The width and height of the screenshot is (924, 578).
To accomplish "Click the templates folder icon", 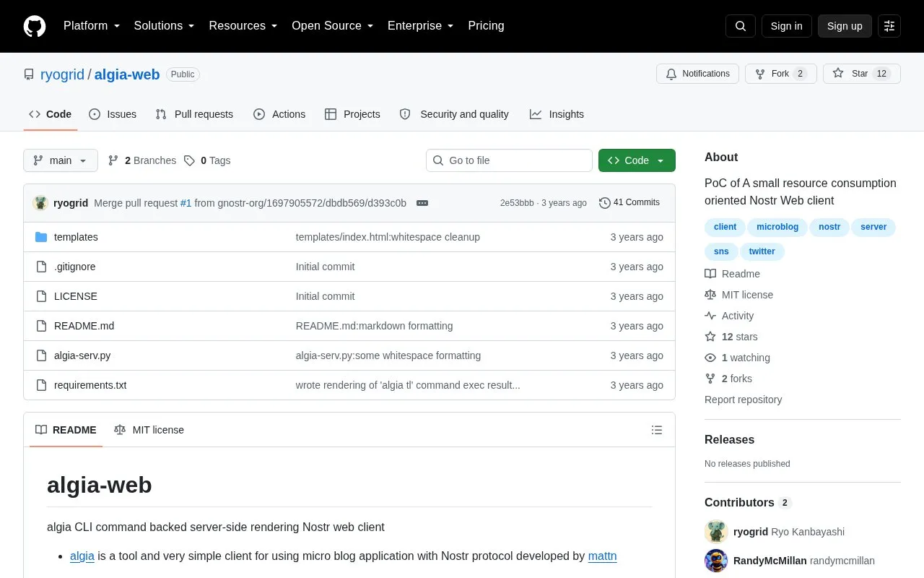I will (x=41, y=237).
